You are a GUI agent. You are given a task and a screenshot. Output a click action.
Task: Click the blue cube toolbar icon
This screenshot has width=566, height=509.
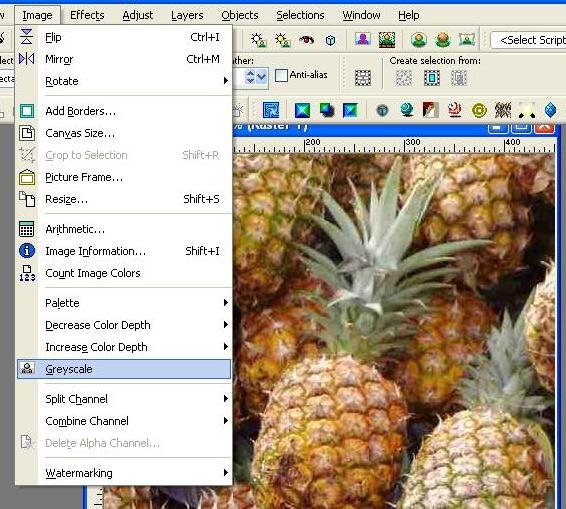click(330, 40)
